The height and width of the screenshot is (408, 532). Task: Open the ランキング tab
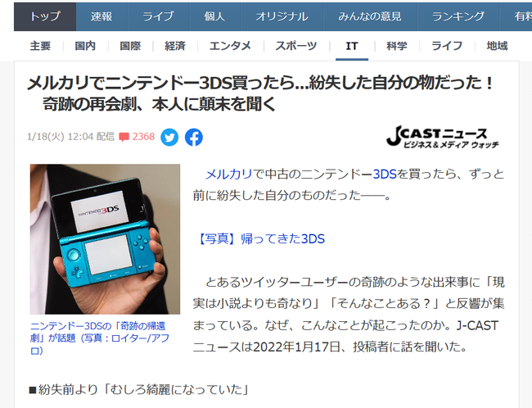point(458,16)
